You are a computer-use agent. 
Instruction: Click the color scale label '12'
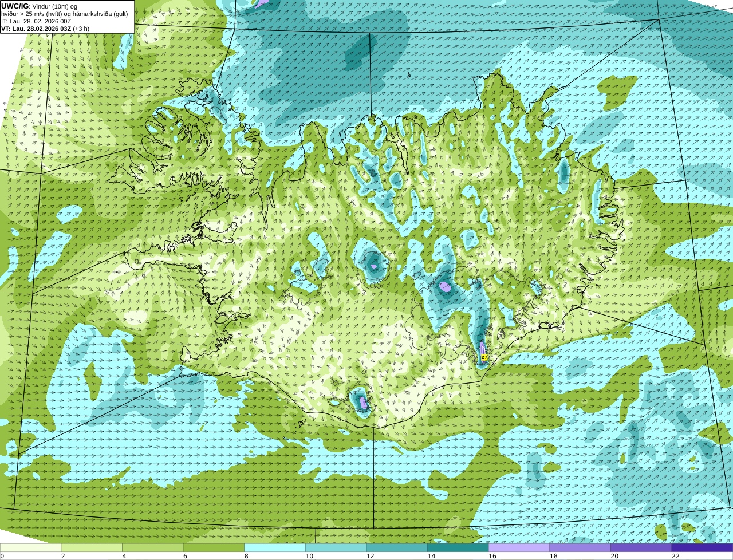point(370,556)
